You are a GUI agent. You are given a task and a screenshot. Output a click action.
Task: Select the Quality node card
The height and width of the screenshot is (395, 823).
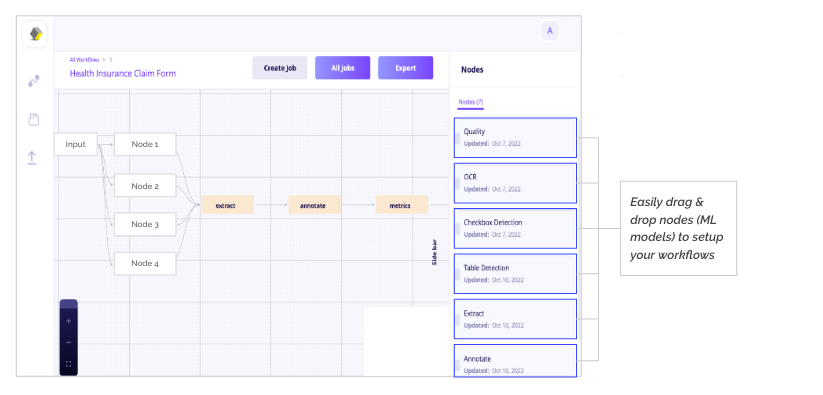(x=515, y=137)
